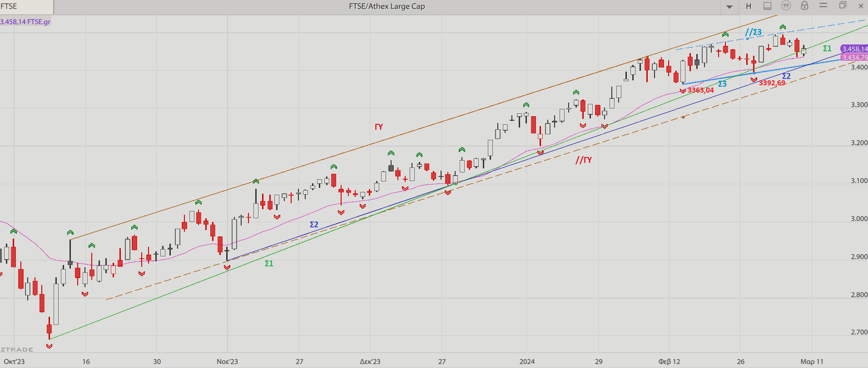
Task: Click the 3.200 price axis label
Action: [859, 143]
